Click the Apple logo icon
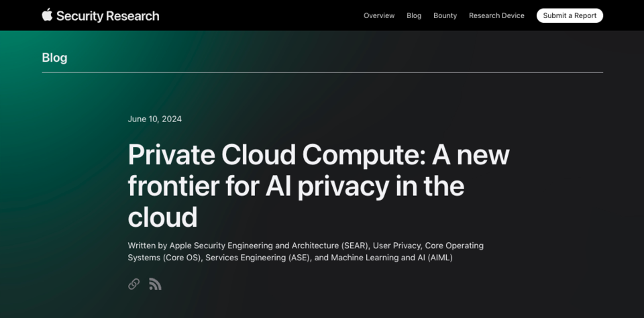The image size is (644, 318). click(47, 15)
